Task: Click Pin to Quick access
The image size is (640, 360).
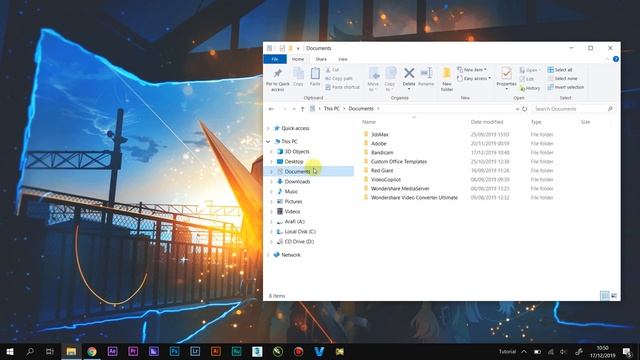Action: (x=278, y=79)
